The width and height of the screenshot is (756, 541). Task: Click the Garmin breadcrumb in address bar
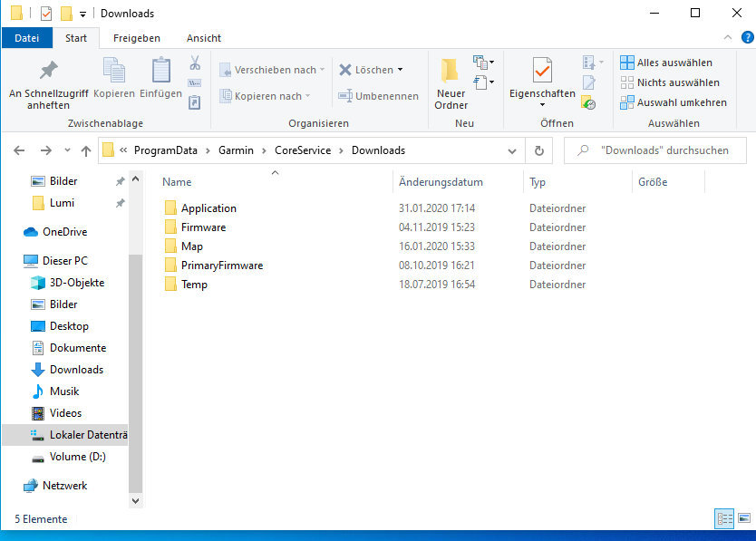[x=234, y=150]
